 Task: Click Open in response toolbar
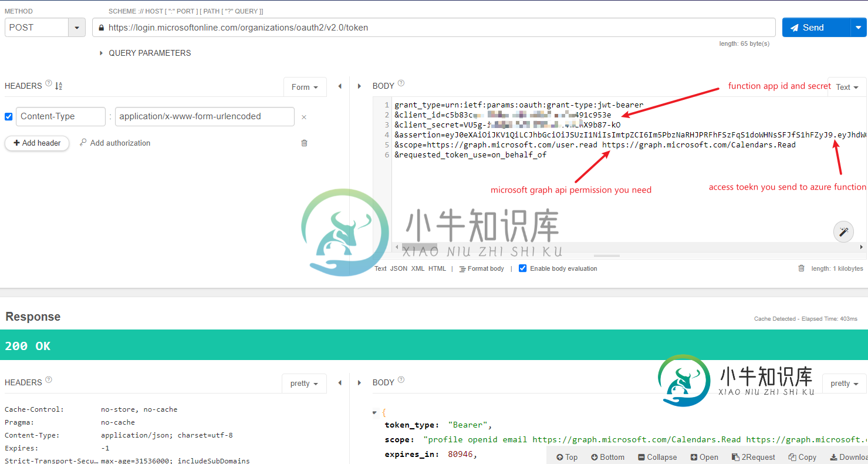[704, 457]
